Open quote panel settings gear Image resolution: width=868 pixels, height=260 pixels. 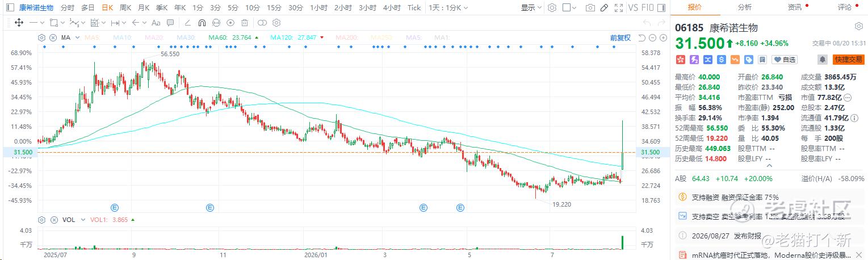(x=858, y=26)
